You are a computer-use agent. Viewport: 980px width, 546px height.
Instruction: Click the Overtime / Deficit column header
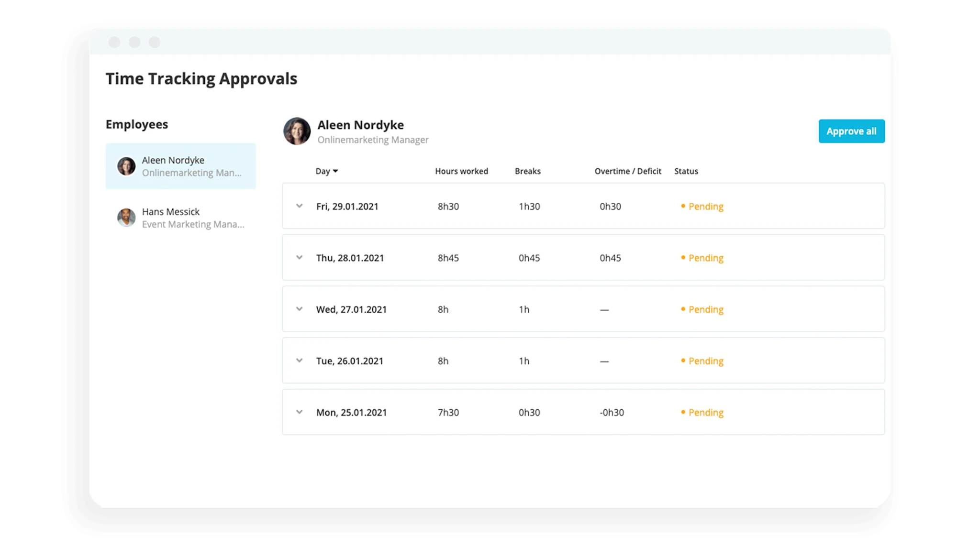[x=627, y=171]
